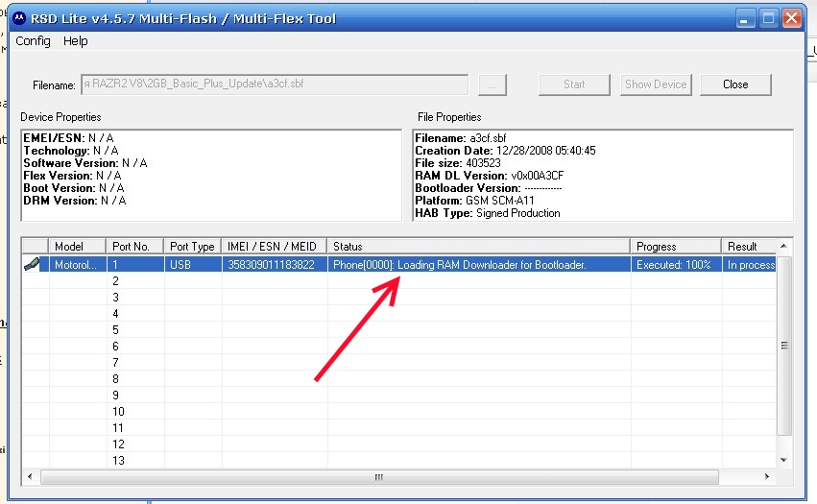This screenshot has width=817, height=504.
Task: Click the browse file ellipsis button
Action: [x=493, y=84]
